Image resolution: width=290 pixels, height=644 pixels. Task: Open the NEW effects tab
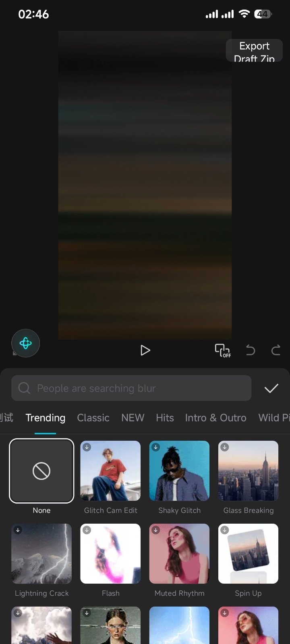click(133, 418)
